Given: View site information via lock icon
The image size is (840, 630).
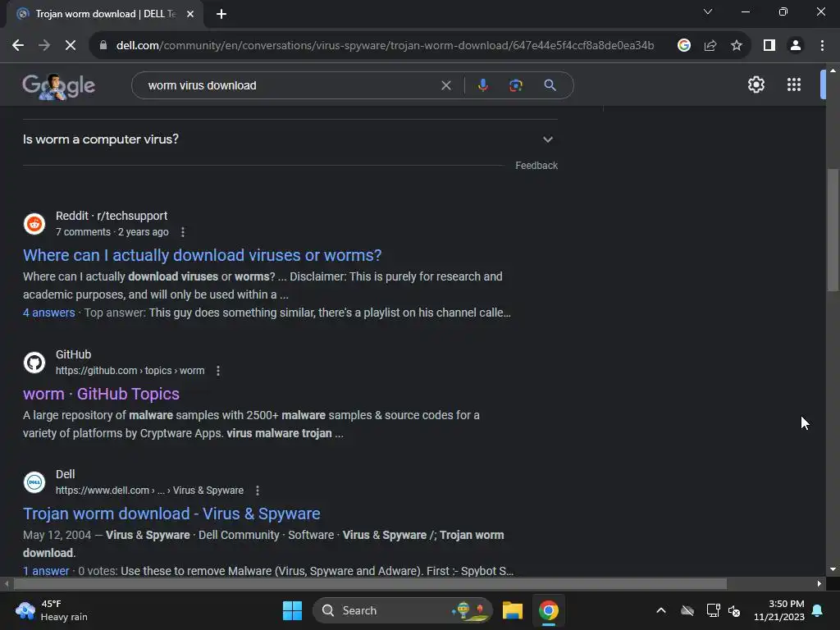Looking at the screenshot, I should 103,46.
